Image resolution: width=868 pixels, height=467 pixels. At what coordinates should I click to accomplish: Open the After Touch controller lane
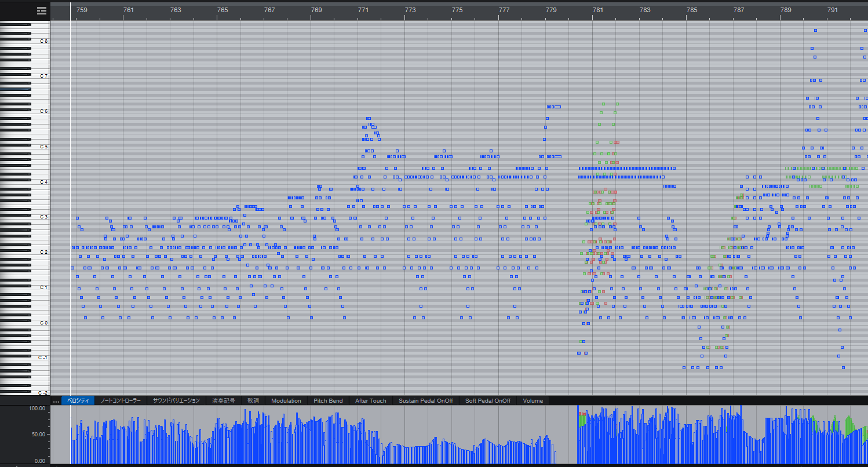370,400
